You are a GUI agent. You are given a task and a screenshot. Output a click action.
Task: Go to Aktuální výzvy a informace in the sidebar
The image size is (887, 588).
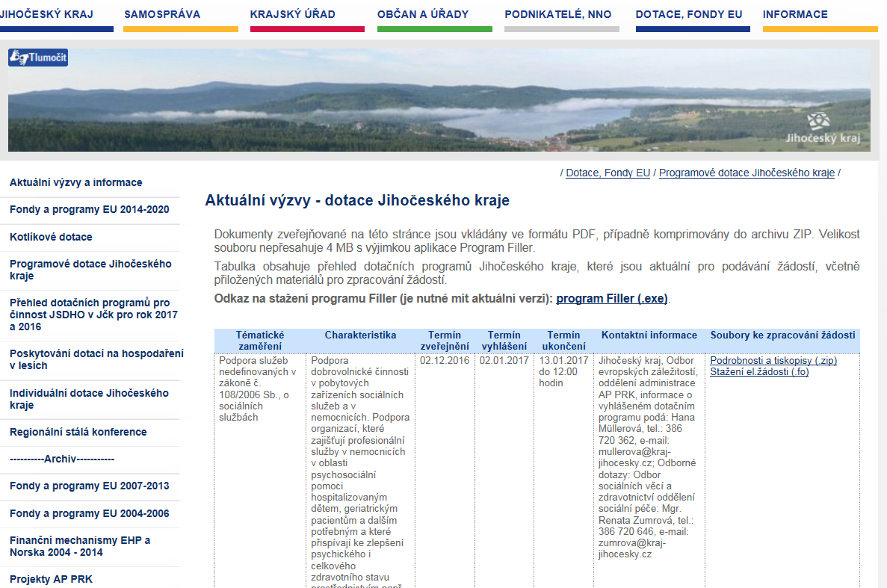pos(75,182)
